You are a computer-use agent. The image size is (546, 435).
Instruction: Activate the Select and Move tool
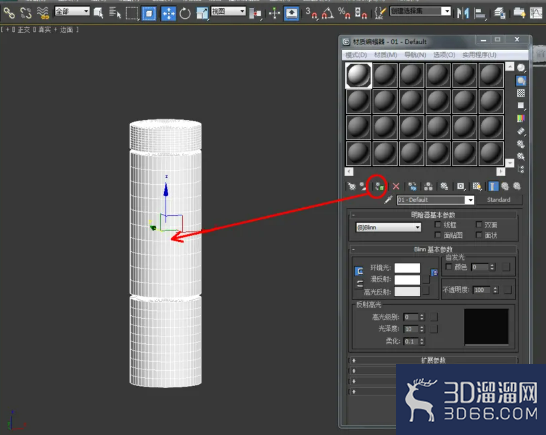169,14
